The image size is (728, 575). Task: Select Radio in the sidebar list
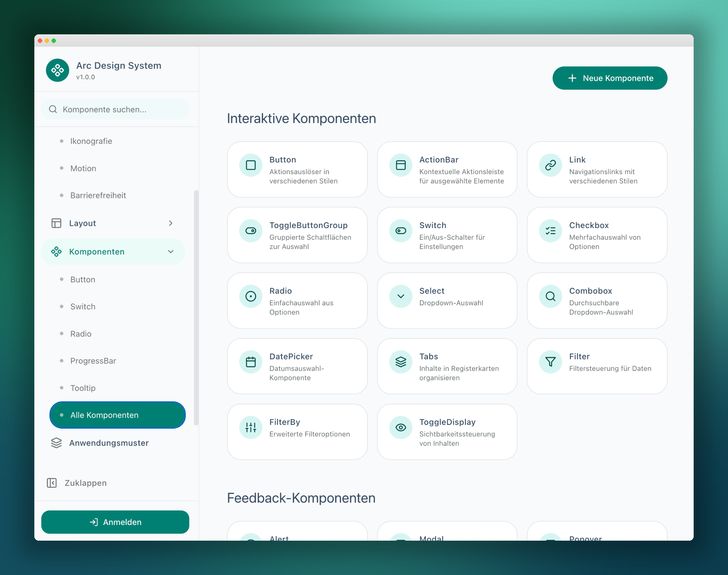click(117, 334)
